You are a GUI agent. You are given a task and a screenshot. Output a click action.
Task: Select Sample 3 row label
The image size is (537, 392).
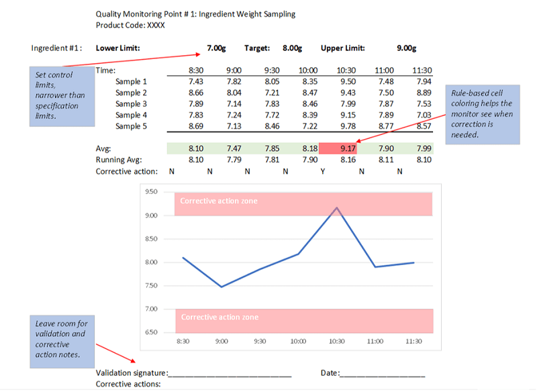point(131,104)
